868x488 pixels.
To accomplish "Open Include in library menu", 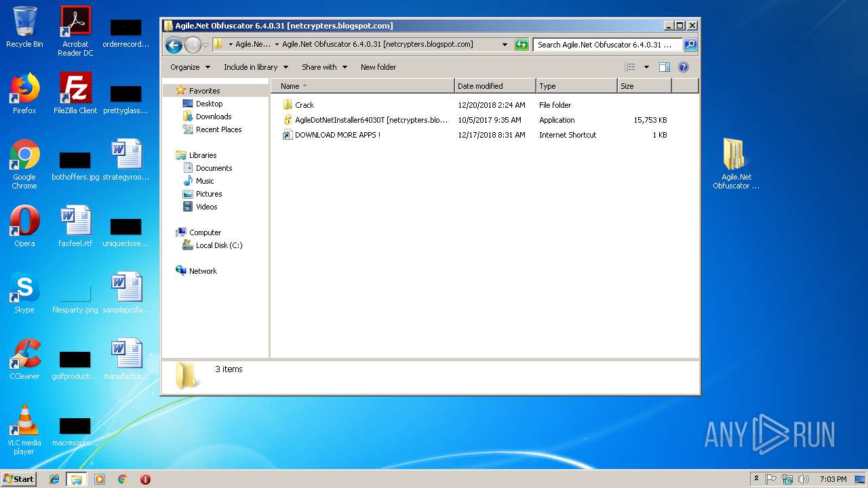I will (256, 67).
